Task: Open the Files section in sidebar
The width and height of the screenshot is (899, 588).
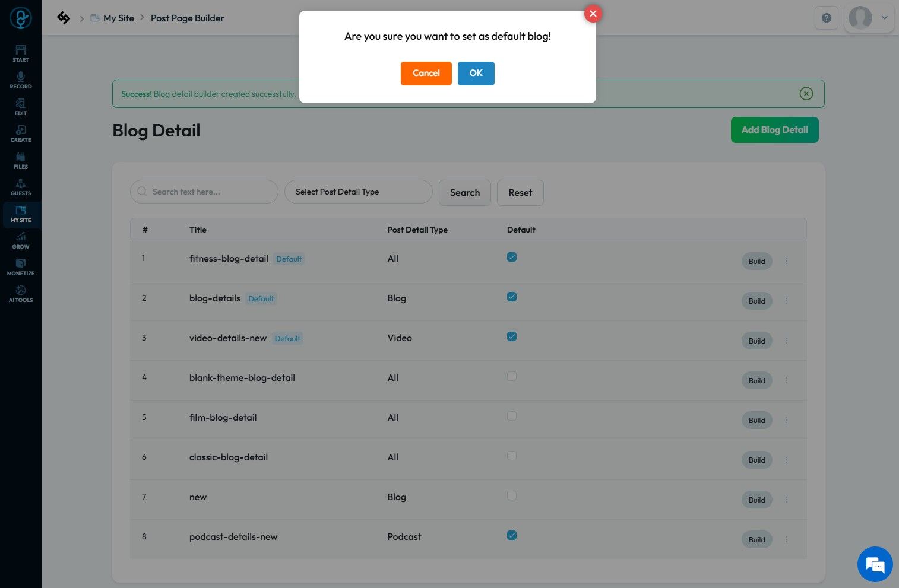Action: (21, 160)
